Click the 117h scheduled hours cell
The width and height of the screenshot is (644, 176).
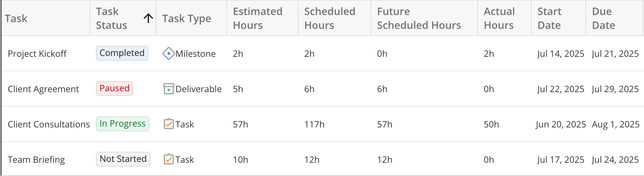(x=314, y=124)
